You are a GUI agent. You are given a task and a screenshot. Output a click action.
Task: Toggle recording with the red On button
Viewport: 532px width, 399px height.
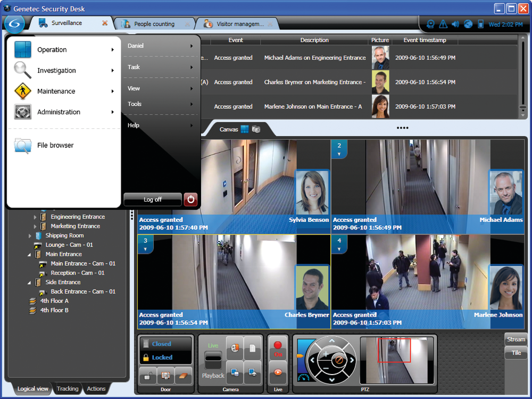click(278, 347)
